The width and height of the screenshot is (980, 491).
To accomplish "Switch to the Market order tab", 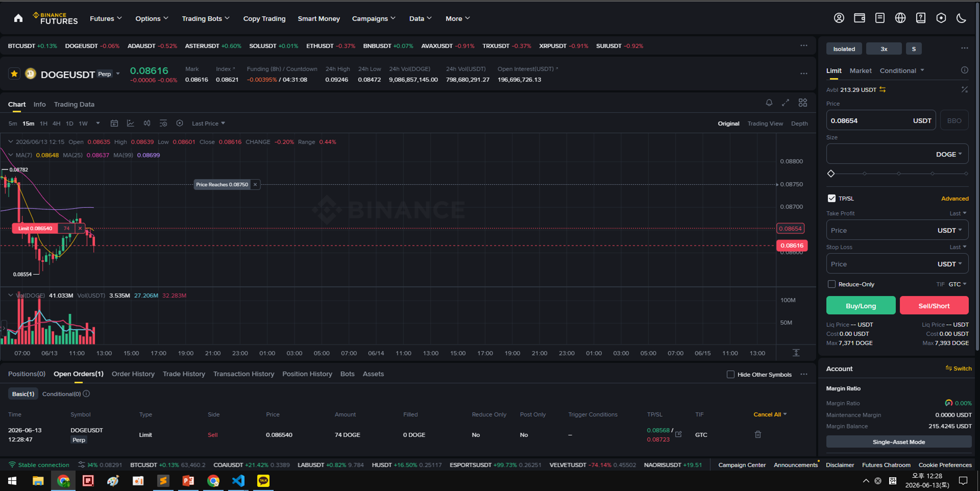I will (860, 70).
